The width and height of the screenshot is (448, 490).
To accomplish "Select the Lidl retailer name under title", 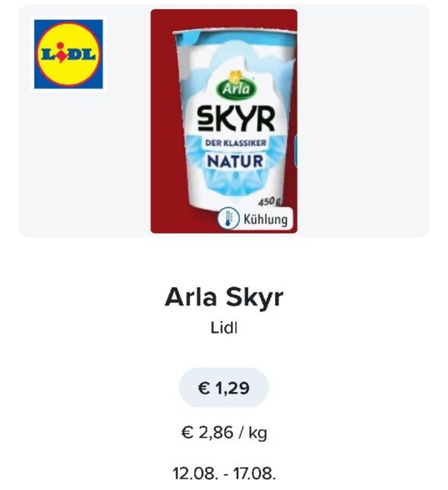I will coord(224,328).
